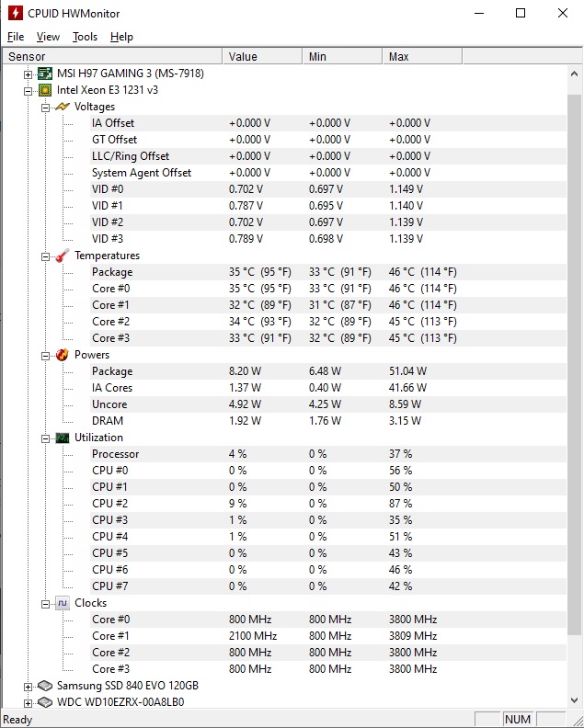The width and height of the screenshot is (584, 728).
Task: Collapse the Intel Xeon E3 1231 v3 node
Action: coord(29,90)
